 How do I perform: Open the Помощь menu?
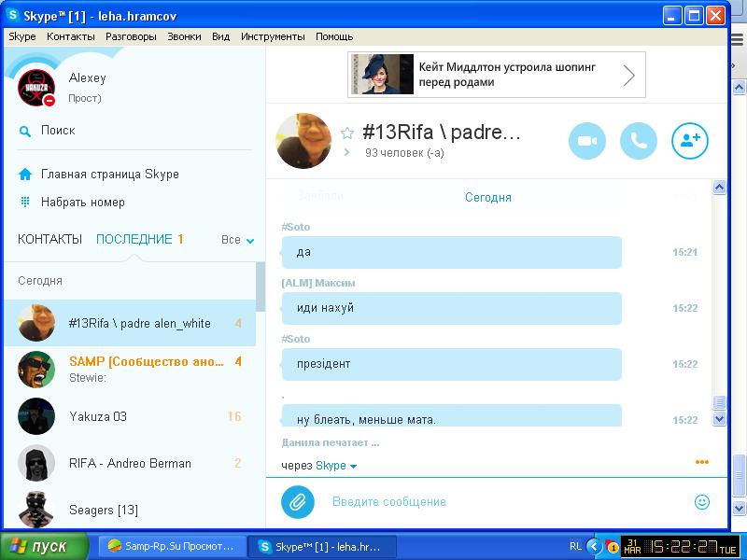coord(334,36)
